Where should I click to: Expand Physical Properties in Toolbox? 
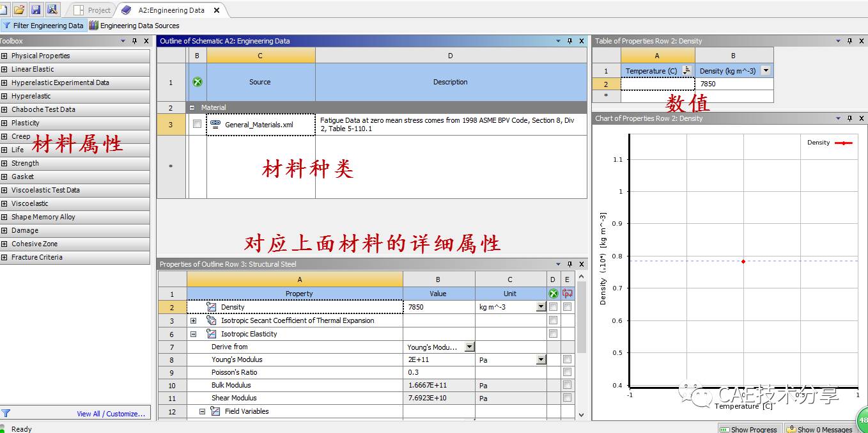[x=4, y=56]
